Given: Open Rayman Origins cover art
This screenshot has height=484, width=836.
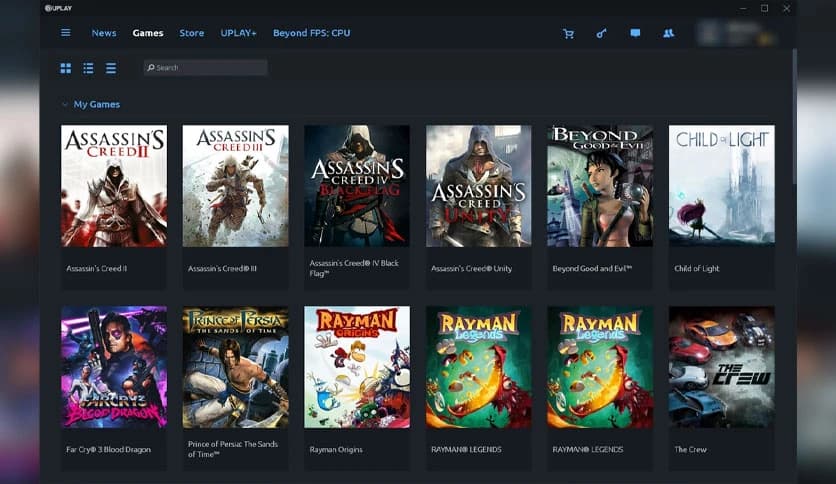Looking at the screenshot, I should click(x=357, y=367).
